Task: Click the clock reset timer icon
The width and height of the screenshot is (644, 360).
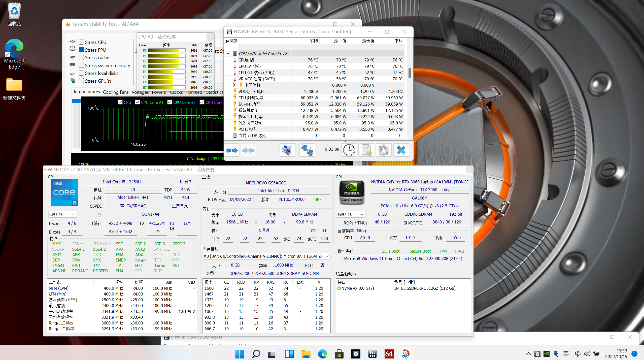Action: pyautogui.click(x=349, y=150)
